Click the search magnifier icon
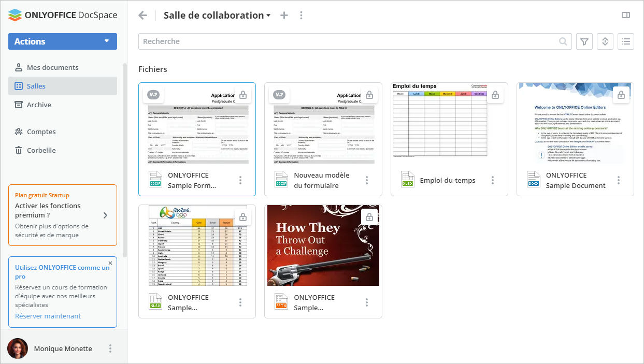644x364 pixels. click(563, 41)
